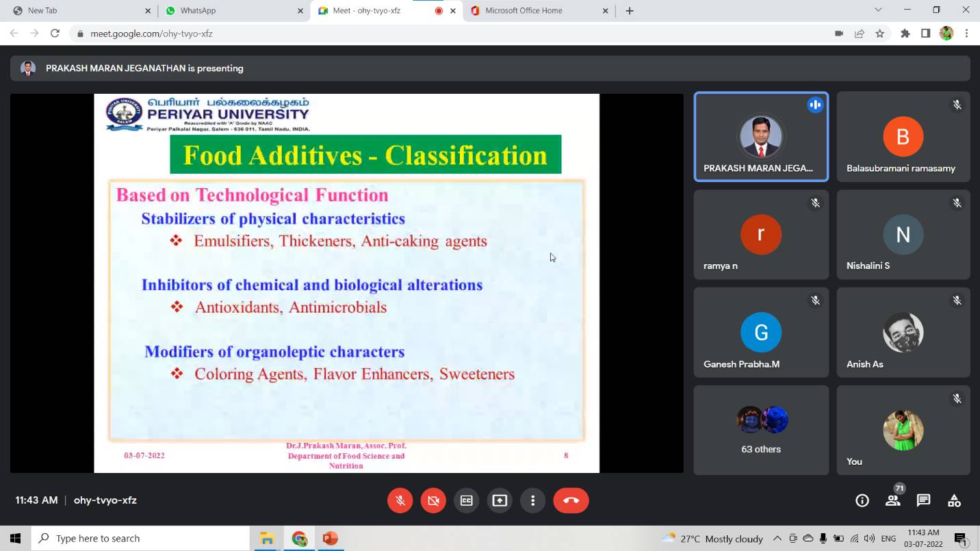Toggle microphone mute button
The image size is (980, 551).
click(400, 500)
